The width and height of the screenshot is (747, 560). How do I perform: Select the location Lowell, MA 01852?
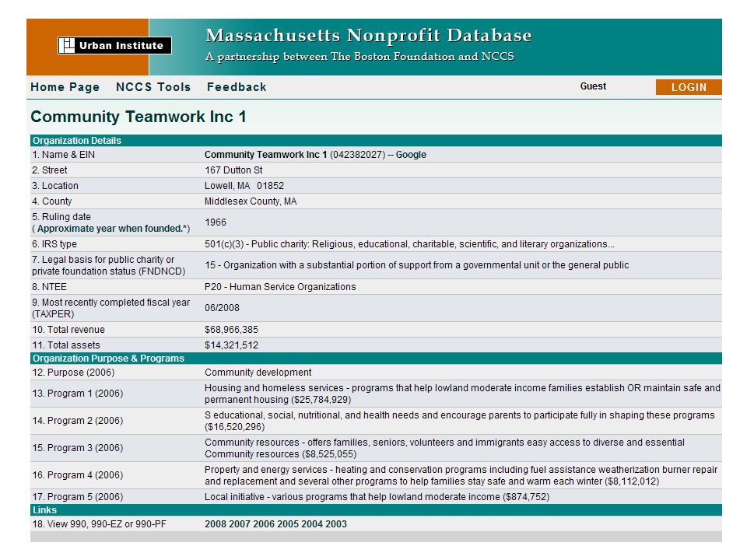coord(244,186)
